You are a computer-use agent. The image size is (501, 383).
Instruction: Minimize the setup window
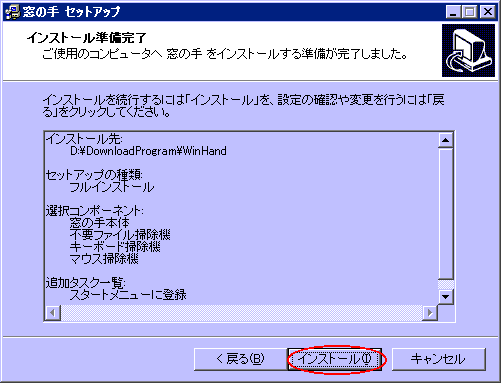453,12
